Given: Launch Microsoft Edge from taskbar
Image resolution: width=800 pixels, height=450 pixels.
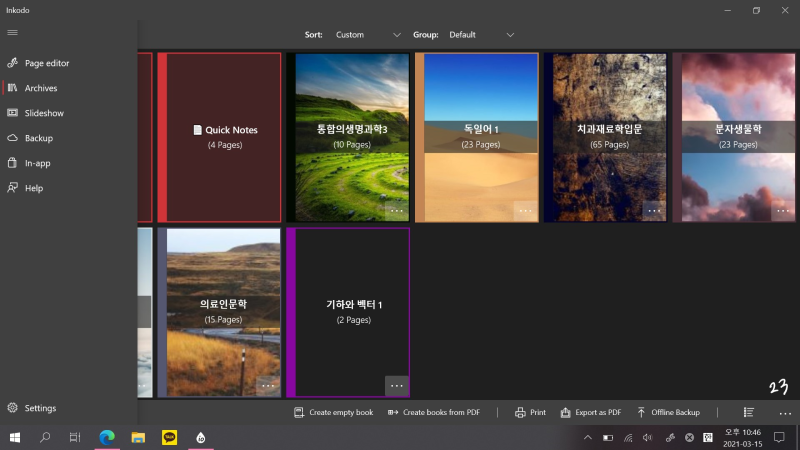Looking at the screenshot, I should [x=107, y=437].
